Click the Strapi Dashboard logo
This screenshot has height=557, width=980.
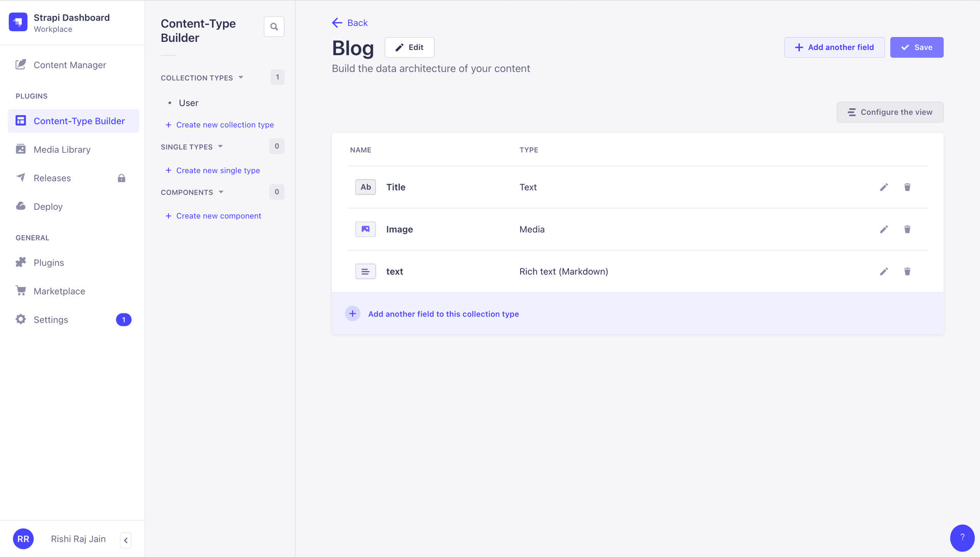18,22
